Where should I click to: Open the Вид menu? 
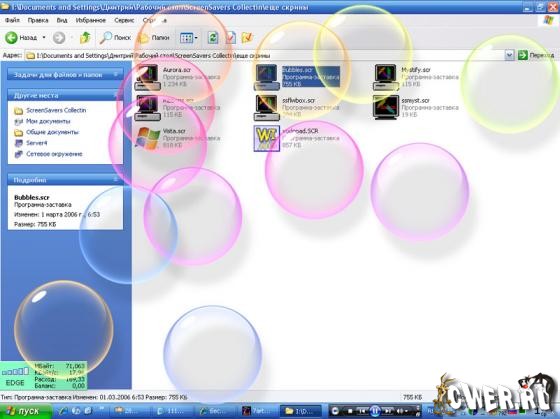(x=62, y=20)
